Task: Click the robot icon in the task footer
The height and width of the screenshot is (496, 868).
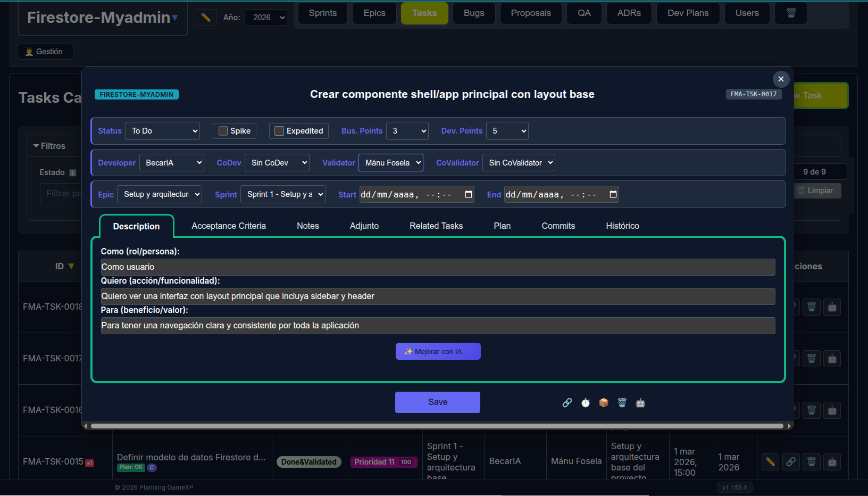Action: pyautogui.click(x=640, y=403)
